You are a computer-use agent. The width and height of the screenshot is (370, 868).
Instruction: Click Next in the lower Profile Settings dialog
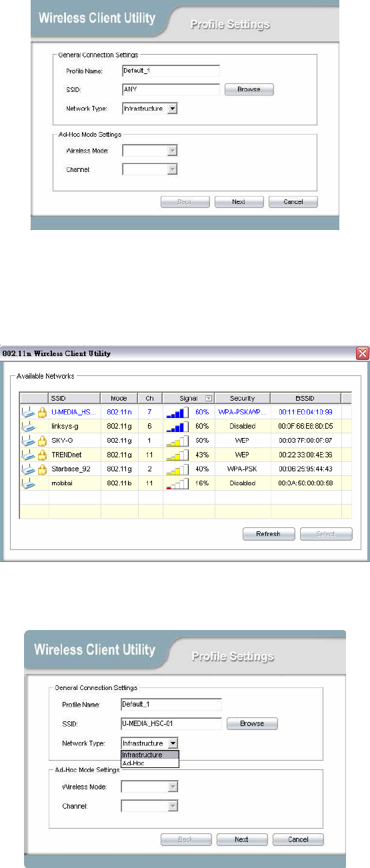click(242, 839)
